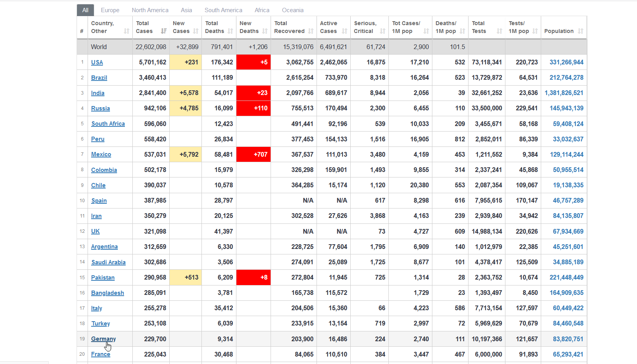Sort countries alphabetically via Country sort icon

tap(126, 31)
